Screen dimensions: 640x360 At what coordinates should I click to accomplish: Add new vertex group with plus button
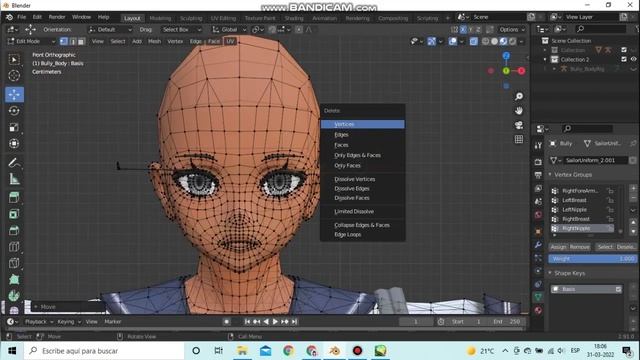tap(633, 189)
